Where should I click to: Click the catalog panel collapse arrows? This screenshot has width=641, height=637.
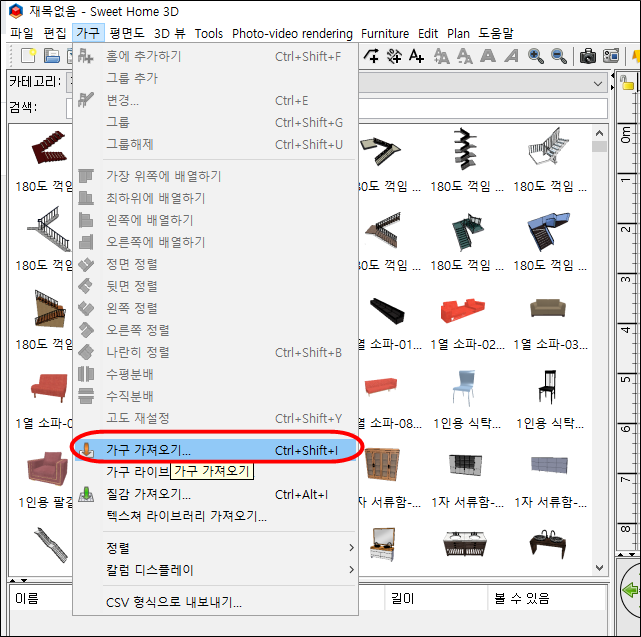click(18, 580)
